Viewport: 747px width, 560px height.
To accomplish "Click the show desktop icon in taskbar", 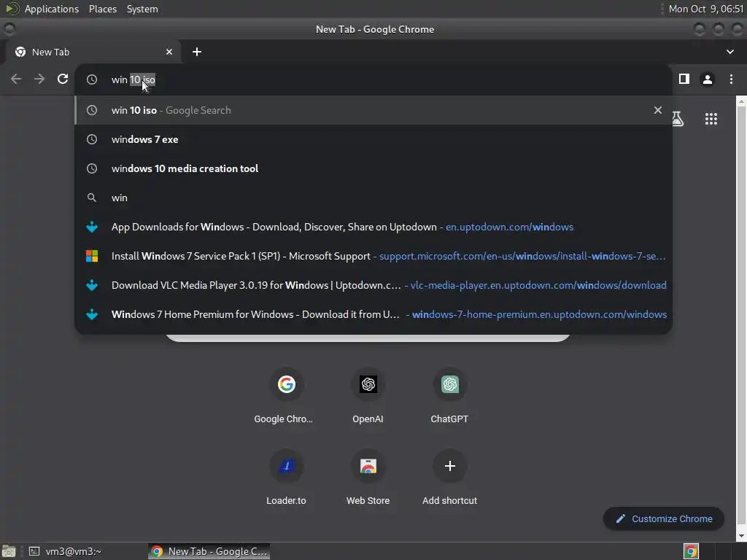I will [9, 551].
